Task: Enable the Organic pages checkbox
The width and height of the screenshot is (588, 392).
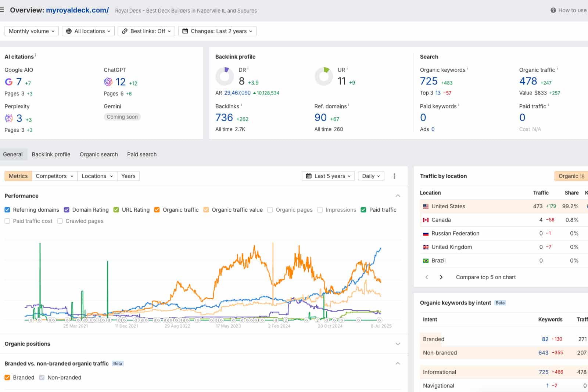Action: point(270,210)
